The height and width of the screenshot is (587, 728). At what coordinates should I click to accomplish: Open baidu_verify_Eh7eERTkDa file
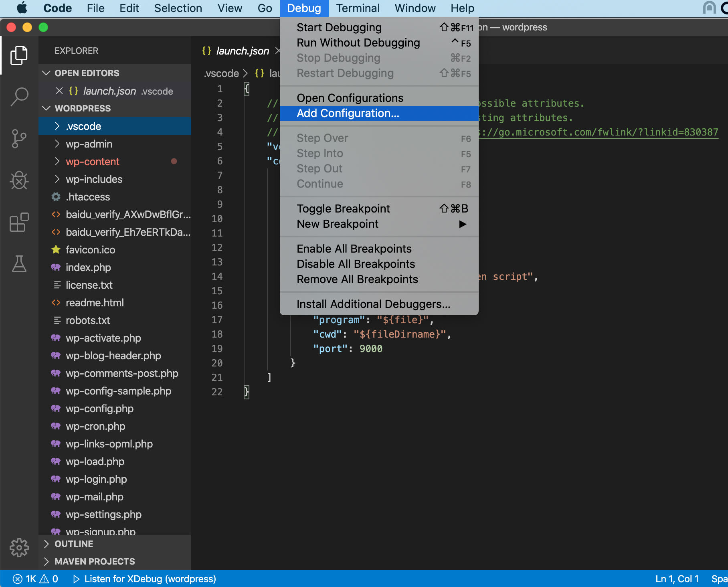(x=115, y=232)
